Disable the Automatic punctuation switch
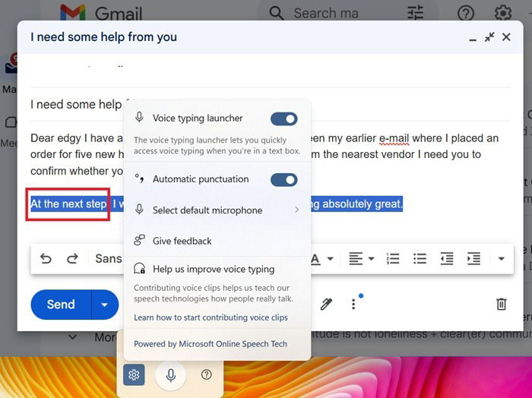Viewport: 532px width, 398px height. 284,180
